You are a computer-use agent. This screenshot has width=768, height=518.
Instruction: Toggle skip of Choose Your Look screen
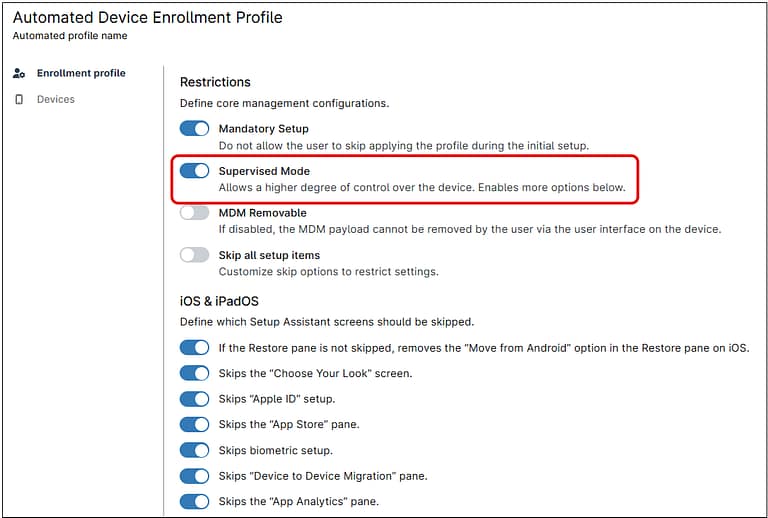pyautogui.click(x=194, y=373)
